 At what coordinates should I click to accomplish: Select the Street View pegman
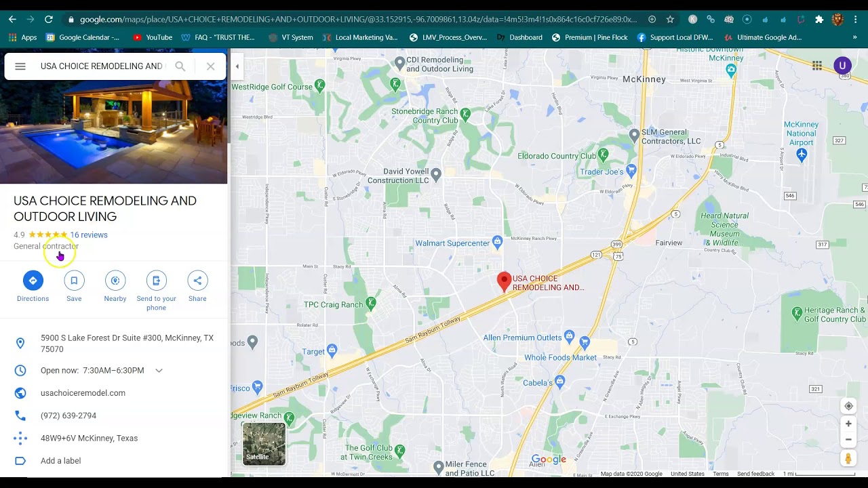click(x=848, y=459)
